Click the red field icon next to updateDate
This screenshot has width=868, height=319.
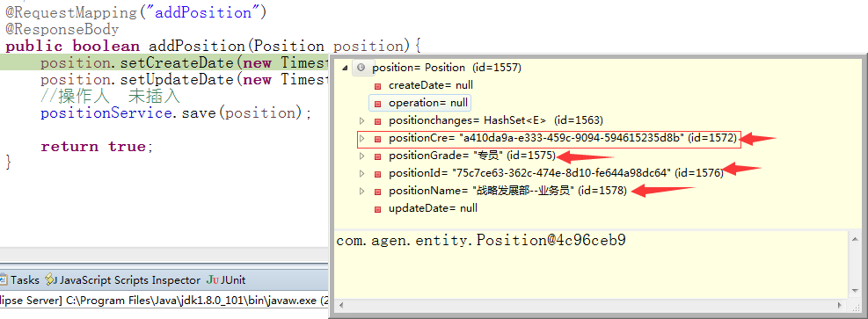coord(377,209)
